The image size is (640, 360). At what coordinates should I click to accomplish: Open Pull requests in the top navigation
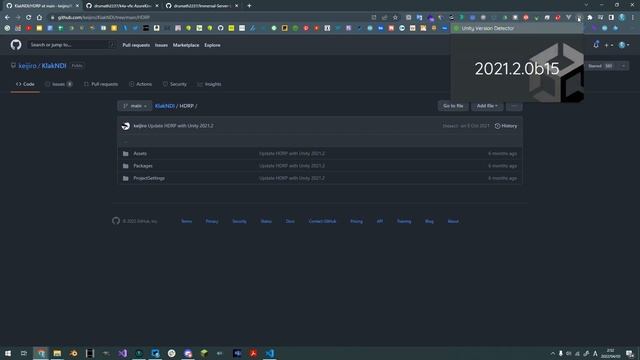point(136,45)
